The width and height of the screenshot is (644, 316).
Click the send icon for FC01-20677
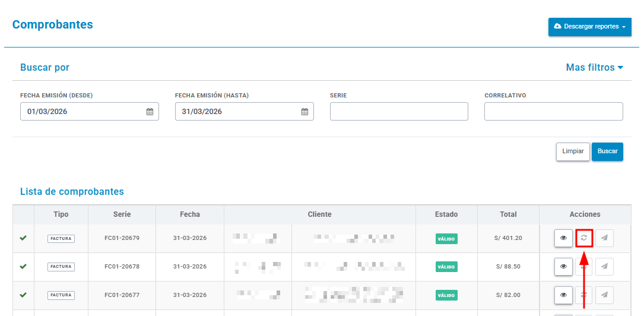(604, 295)
